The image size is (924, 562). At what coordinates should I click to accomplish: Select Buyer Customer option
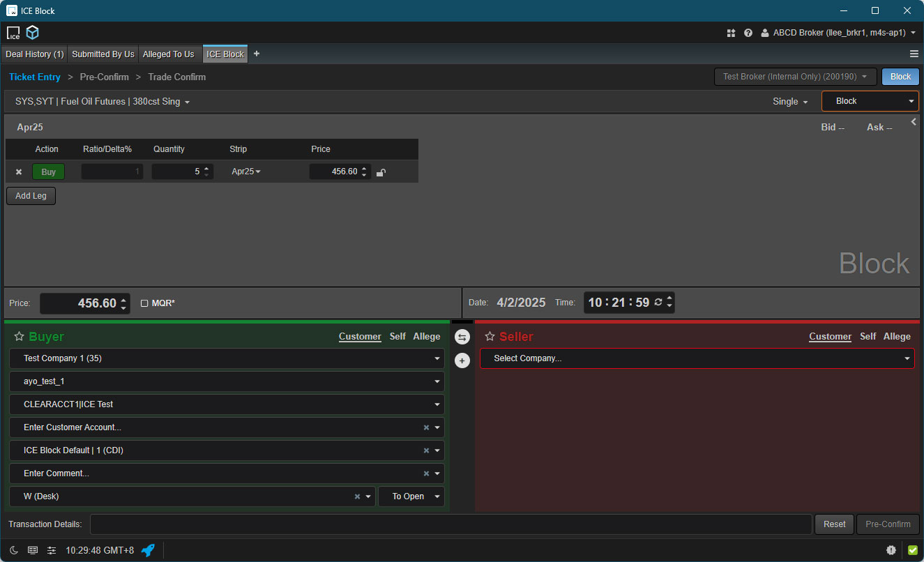360,337
